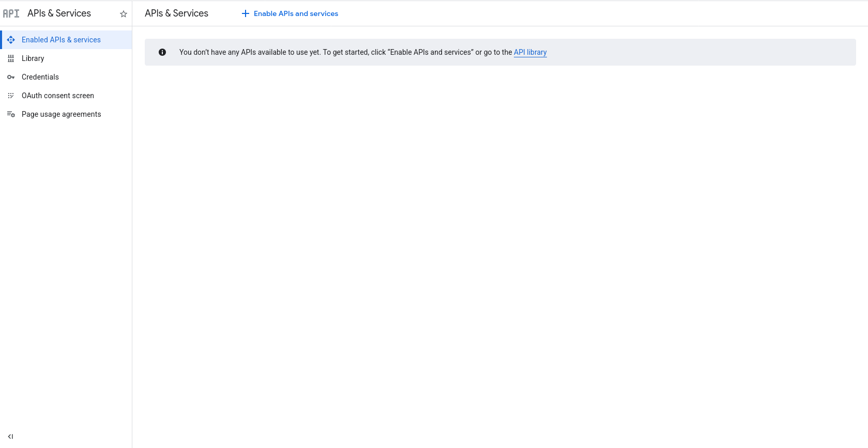Collapse the left navigation panel
This screenshot has height=448, width=868.
[10, 437]
